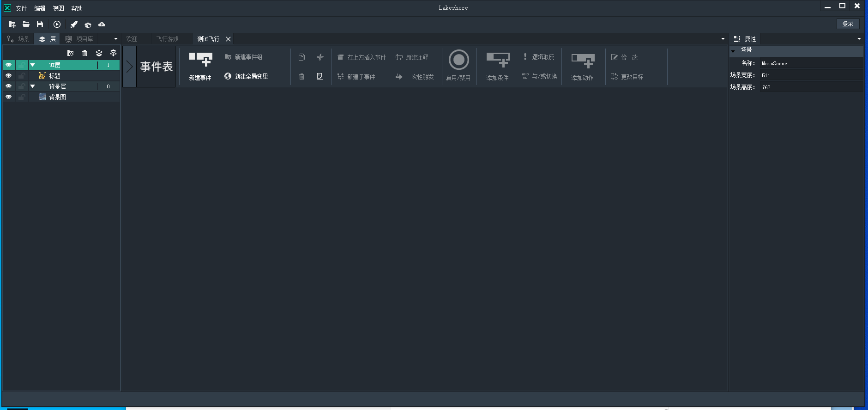Click 修改 edit button
Viewport: 868px width, 410px height.
(625, 57)
